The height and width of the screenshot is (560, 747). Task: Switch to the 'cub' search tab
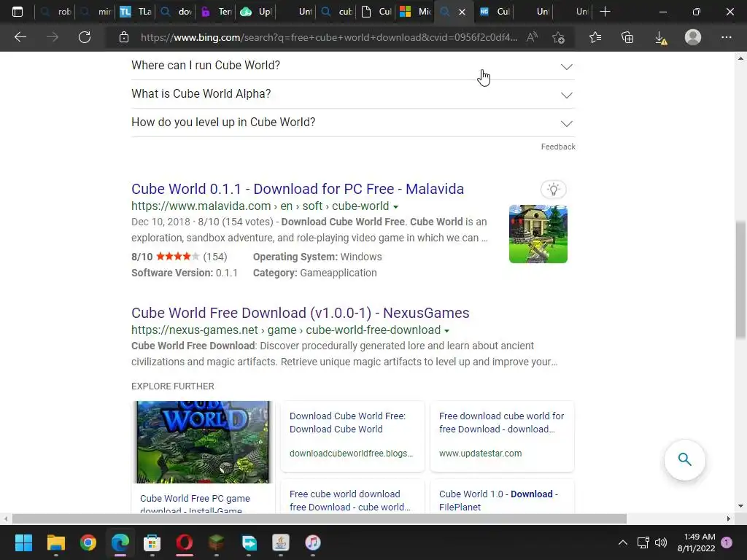(336, 12)
